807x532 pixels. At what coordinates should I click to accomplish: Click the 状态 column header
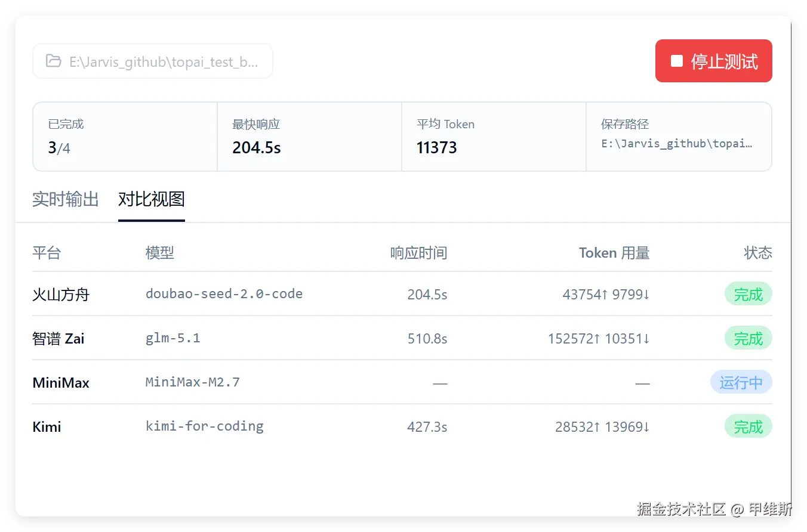pos(758,253)
